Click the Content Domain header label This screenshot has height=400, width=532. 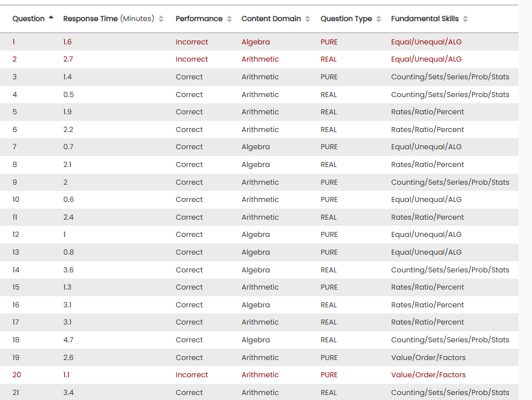[271, 19]
